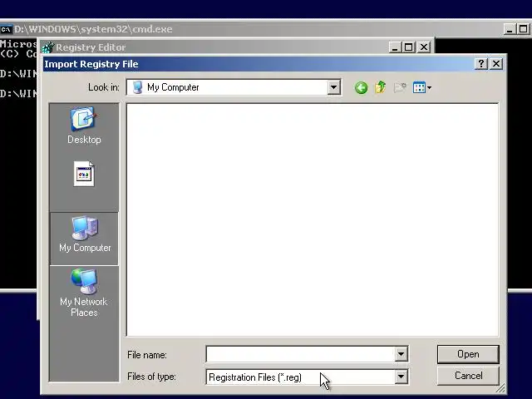Close the Import Registry File dialog

click(x=496, y=64)
